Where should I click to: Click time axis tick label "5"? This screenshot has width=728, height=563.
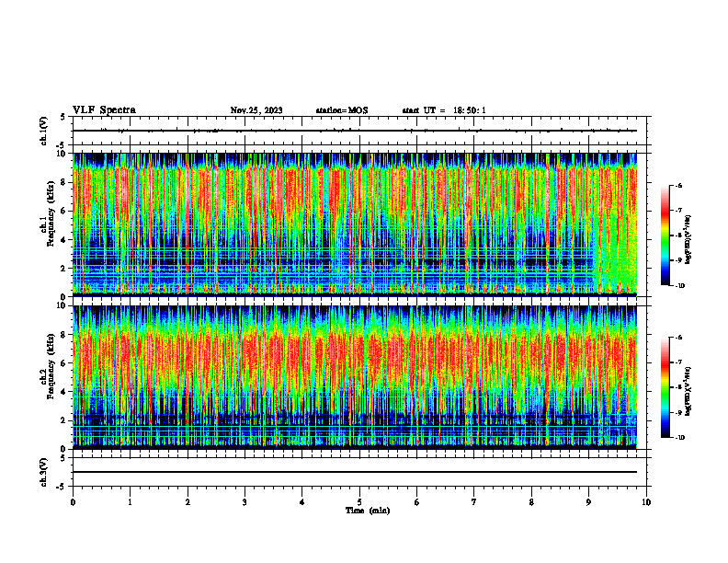click(x=359, y=502)
